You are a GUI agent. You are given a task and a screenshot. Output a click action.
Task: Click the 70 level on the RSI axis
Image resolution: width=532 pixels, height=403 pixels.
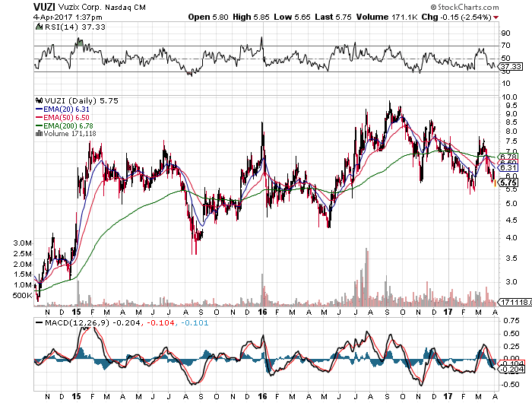pyautogui.click(x=505, y=46)
